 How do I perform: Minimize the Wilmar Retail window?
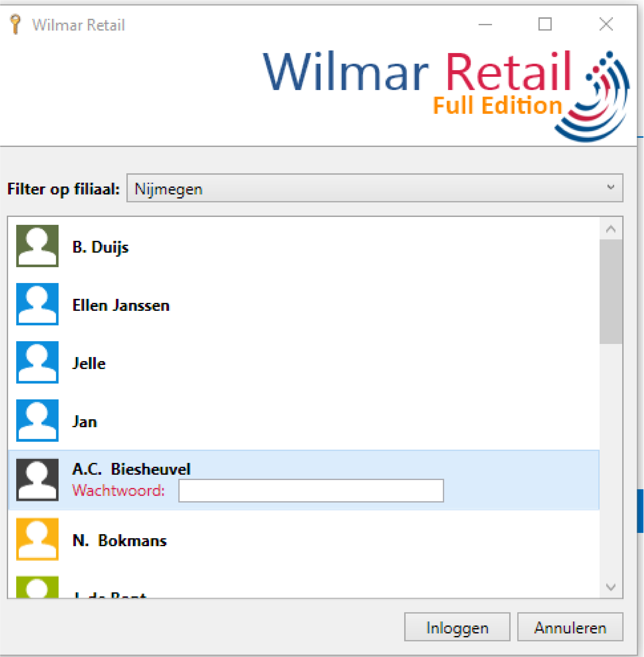[x=485, y=24]
